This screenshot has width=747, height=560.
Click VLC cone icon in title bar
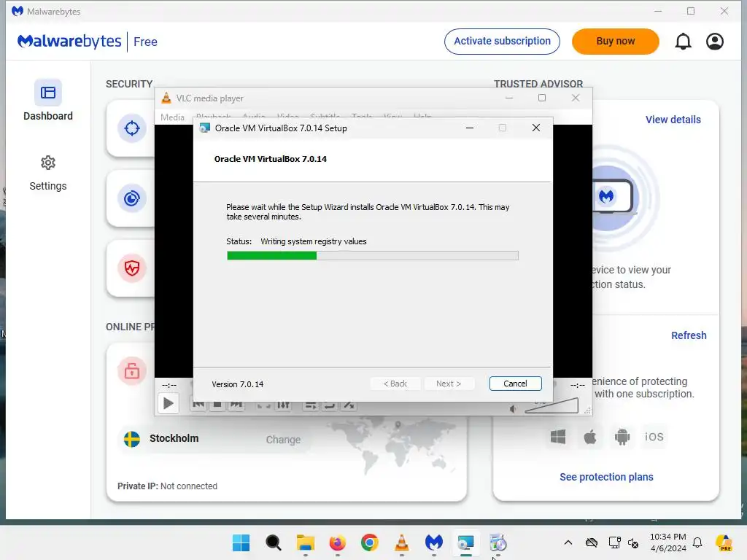coord(166,98)
